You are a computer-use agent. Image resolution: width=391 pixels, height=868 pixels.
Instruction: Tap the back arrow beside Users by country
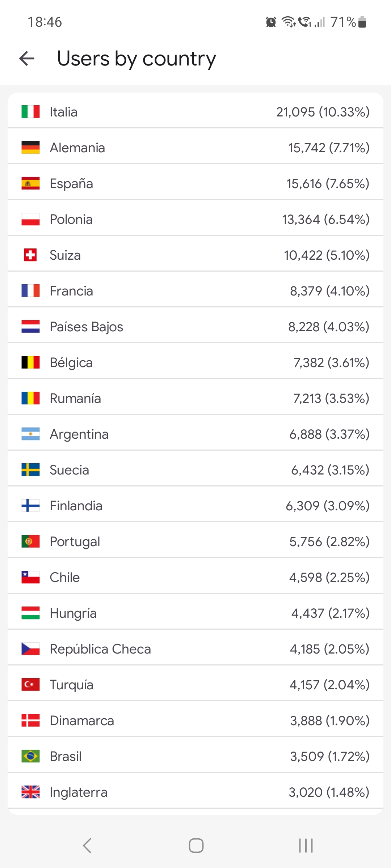pyautogui.click(x=27, y=59)
